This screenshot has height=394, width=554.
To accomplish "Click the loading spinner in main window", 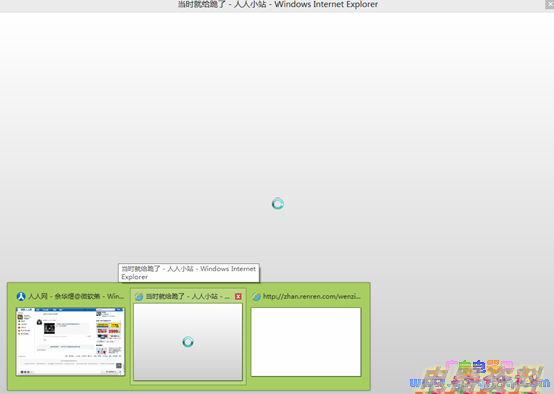I will coord(278,204).
